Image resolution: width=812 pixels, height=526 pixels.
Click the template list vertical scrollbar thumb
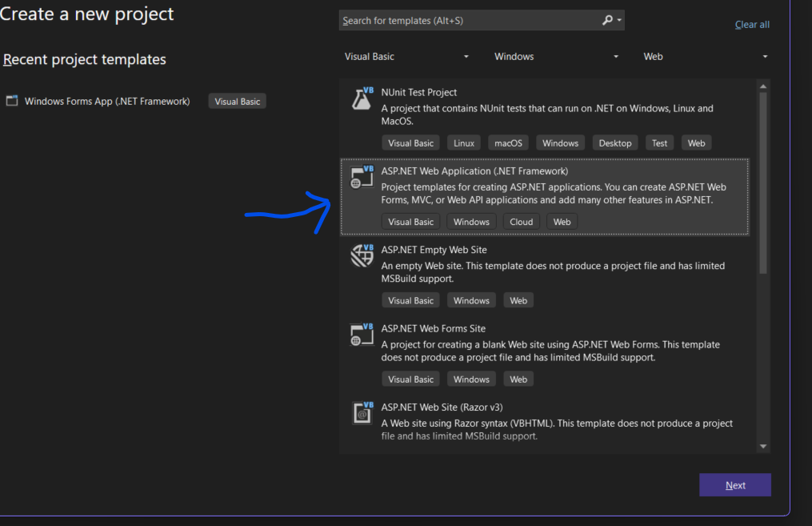click(763, 183)
